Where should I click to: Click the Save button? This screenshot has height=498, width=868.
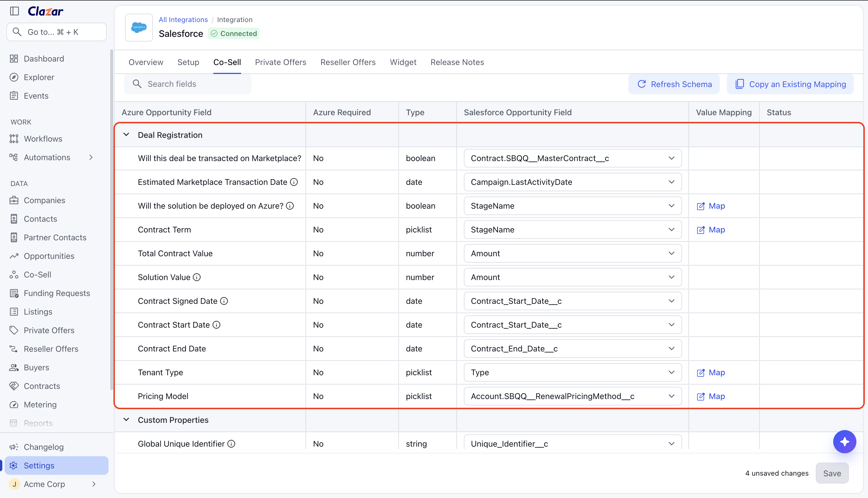(832, 473)
